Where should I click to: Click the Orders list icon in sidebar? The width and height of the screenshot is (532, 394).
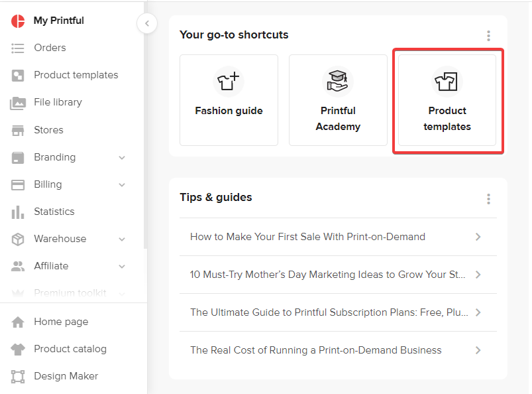click(x=18, y=48)
